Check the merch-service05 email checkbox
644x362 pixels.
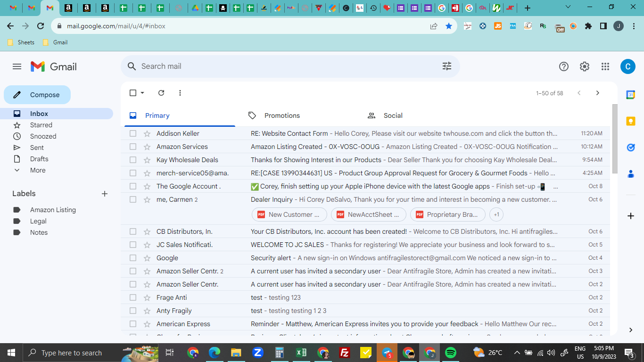[x=133, y=173]
